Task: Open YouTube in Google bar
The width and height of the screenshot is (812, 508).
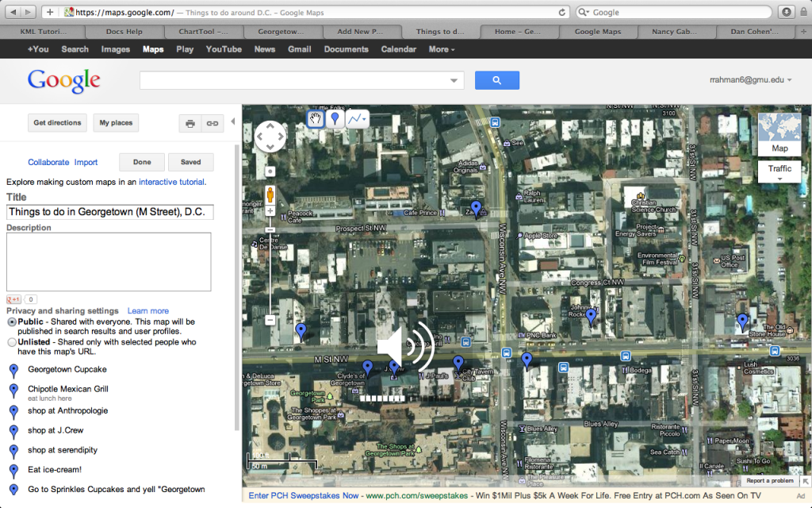Action: pyautogui.click(x=224, y=49)
